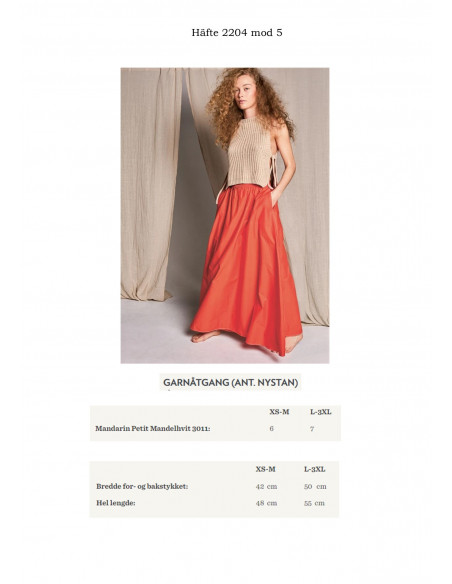
Task: Click the 'GARNÅTGANG (ANT. NYSTAN)' heading
Action: (x=230, y=383)
